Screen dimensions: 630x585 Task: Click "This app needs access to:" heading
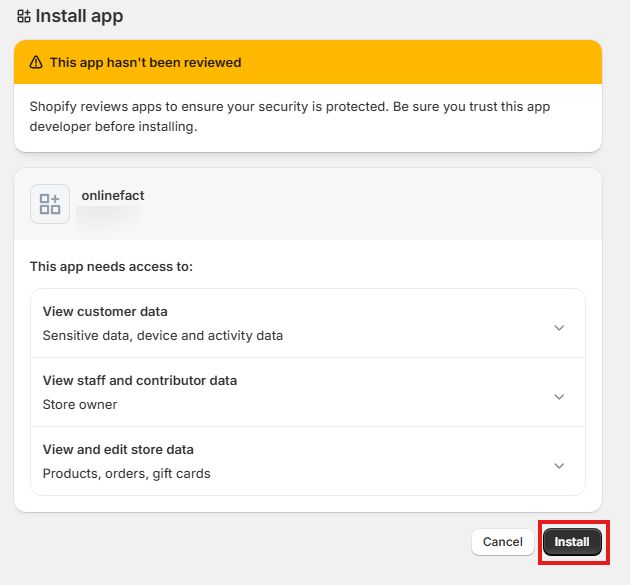click(x=111, y=266)
